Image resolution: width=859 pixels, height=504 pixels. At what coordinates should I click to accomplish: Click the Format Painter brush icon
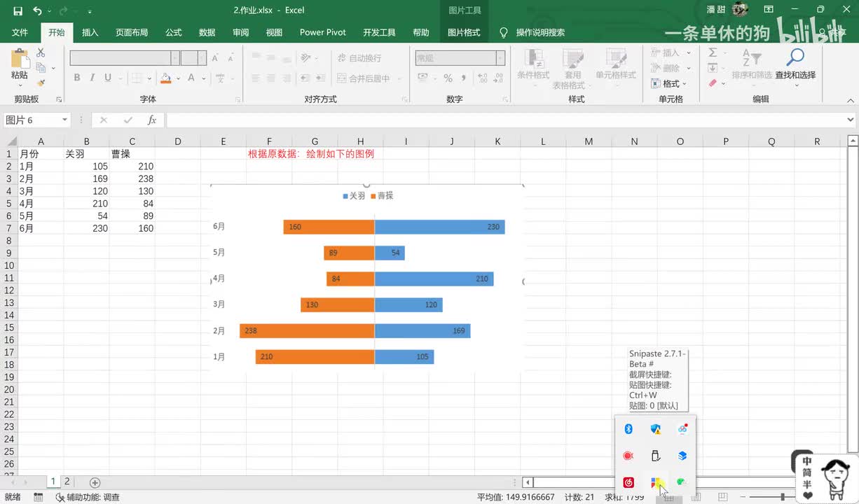point(41,83)
